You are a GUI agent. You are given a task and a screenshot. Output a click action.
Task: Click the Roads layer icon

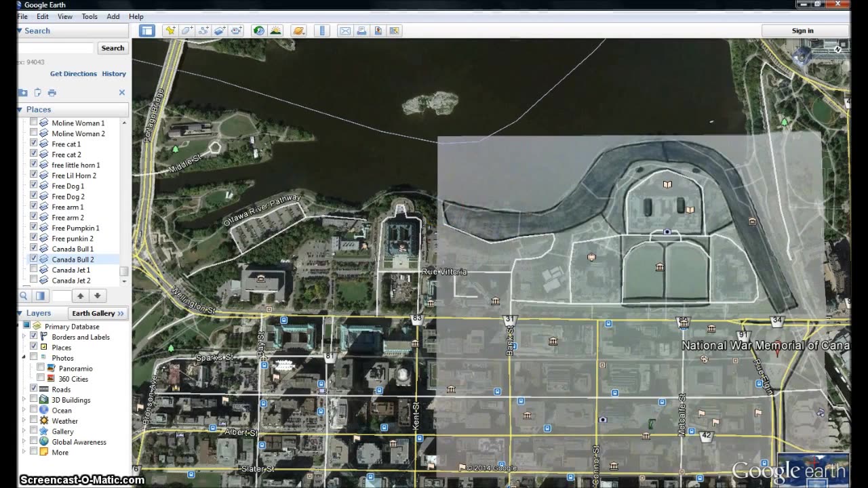point(44,389)
